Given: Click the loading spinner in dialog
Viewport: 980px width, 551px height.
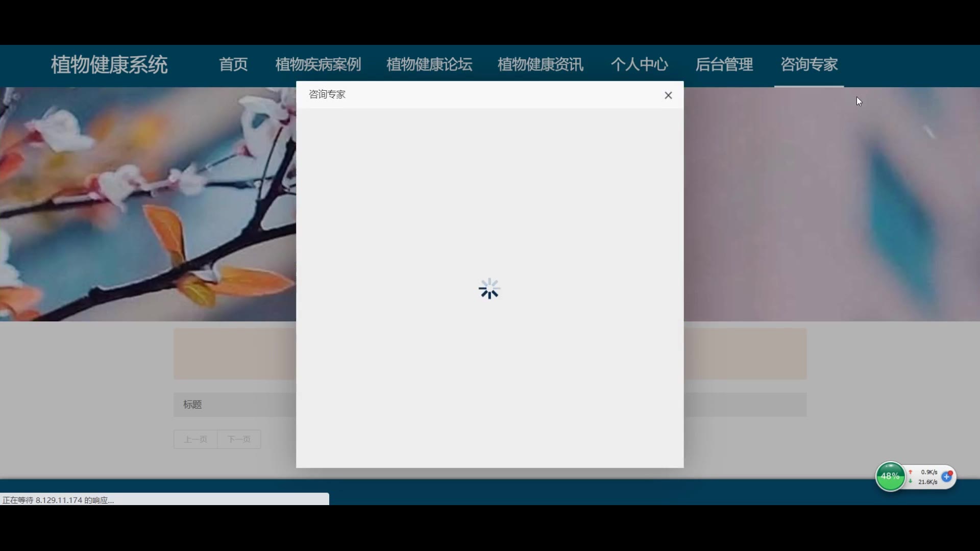Looking at the screenshot, I should pos(489,289).
